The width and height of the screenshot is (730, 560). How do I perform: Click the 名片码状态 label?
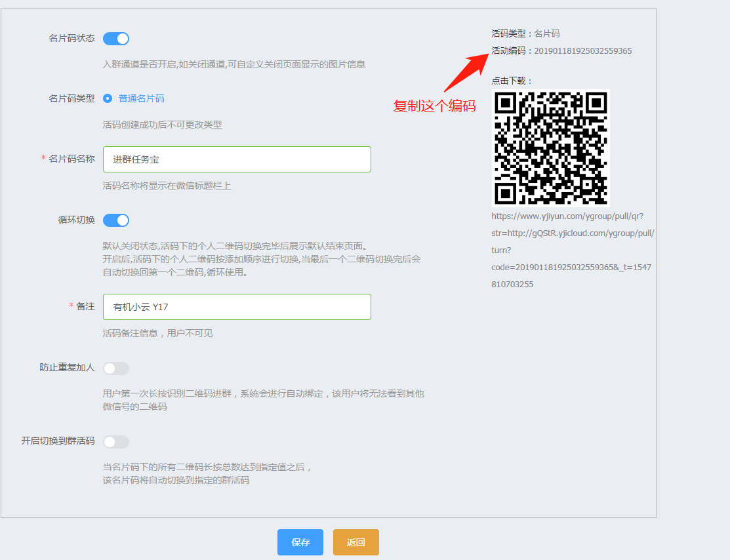[71, 38]
